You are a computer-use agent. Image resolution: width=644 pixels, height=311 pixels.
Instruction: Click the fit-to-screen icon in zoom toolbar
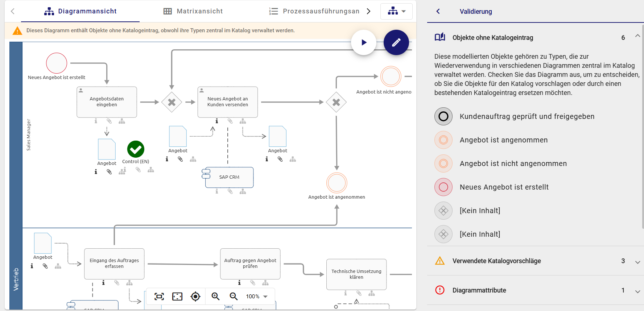[159, 297]
